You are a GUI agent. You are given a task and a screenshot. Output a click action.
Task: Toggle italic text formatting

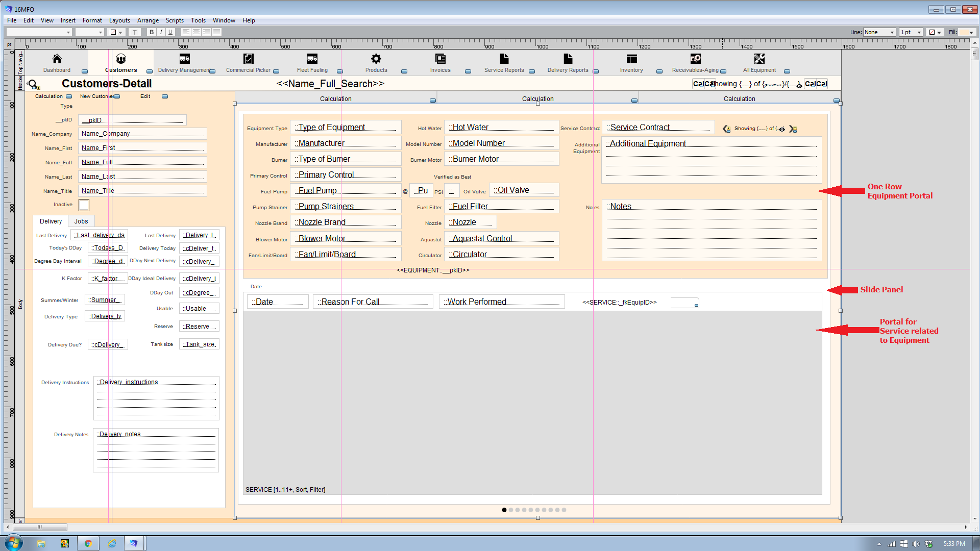(x=161, y=32)
